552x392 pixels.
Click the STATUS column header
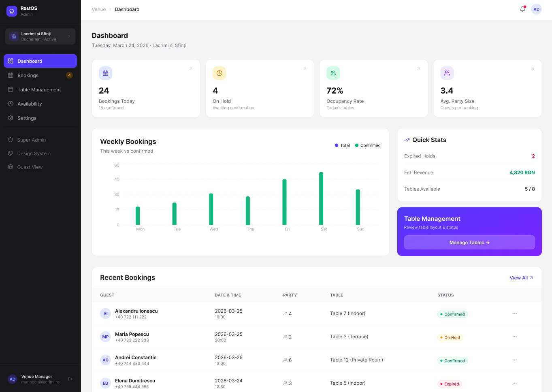(x=445, y=295)
